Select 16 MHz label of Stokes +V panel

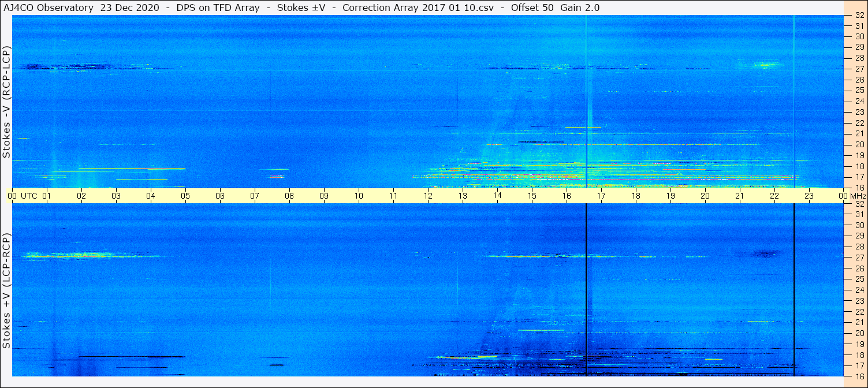[x=859, y=376]
